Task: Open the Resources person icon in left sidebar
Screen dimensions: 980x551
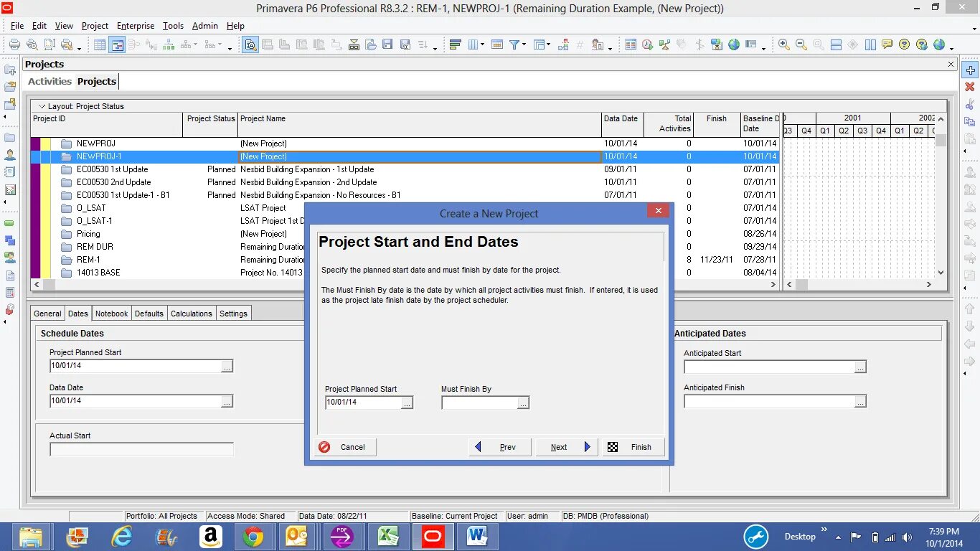Action: click(x=10, y=154)
